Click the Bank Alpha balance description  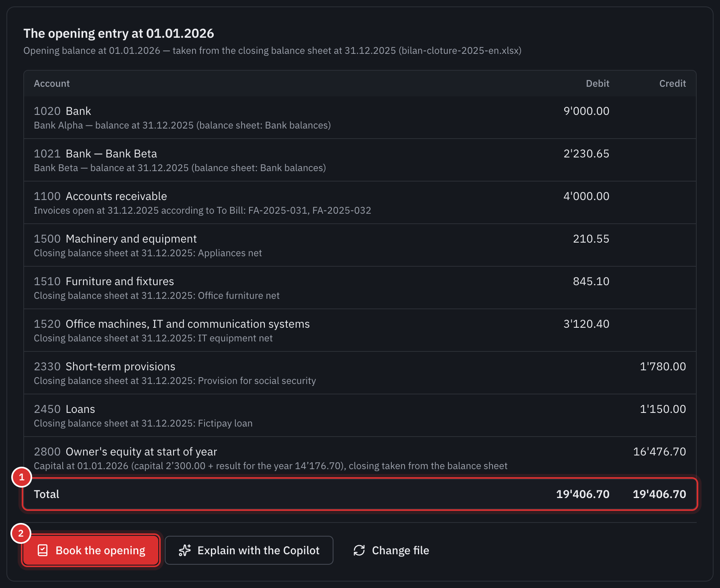182,125
